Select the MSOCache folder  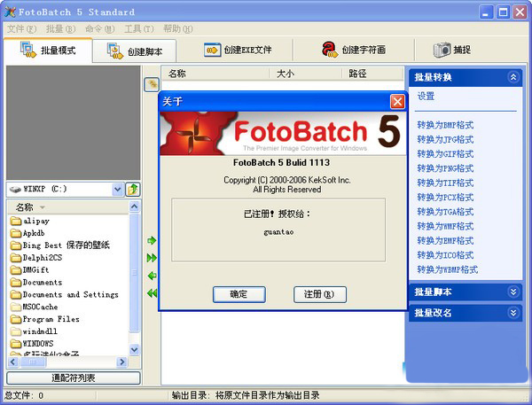click(x=35, y=307)
